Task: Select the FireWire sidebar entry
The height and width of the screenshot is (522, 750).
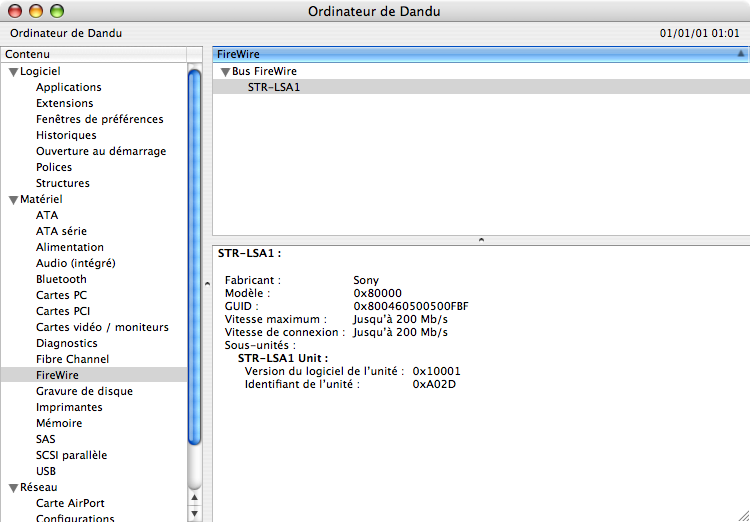Action: click(x=94, y=375)
